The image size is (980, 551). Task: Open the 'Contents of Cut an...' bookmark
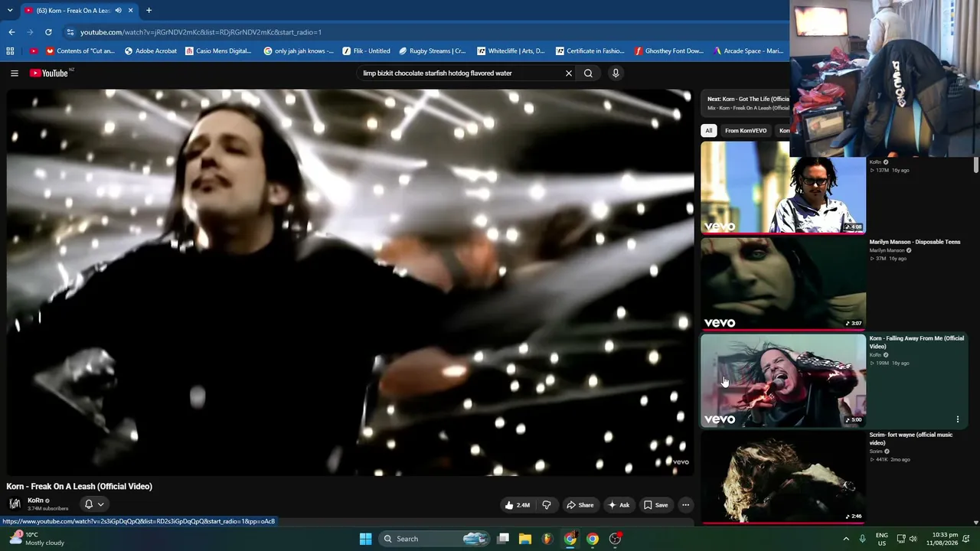[80, 51]
